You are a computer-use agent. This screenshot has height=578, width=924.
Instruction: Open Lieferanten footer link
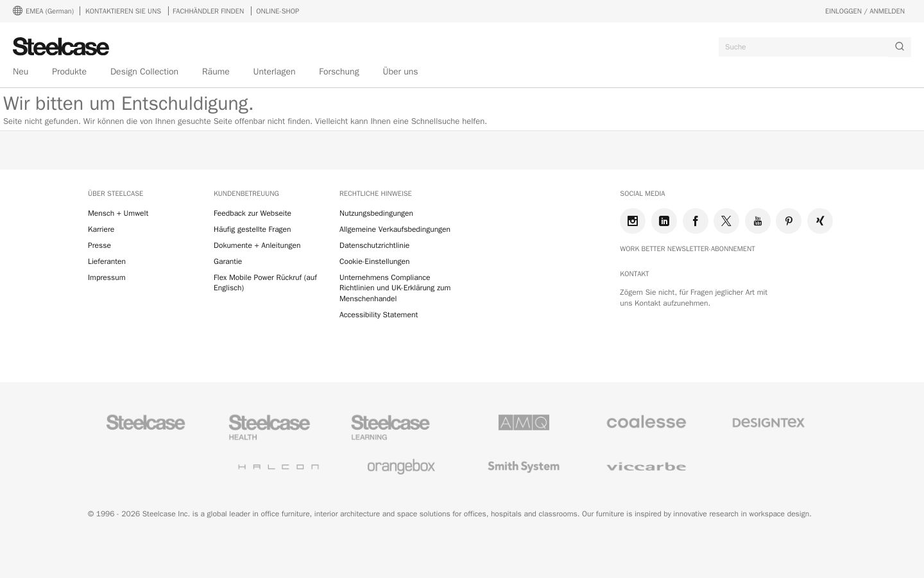click(x=107, y=261)
